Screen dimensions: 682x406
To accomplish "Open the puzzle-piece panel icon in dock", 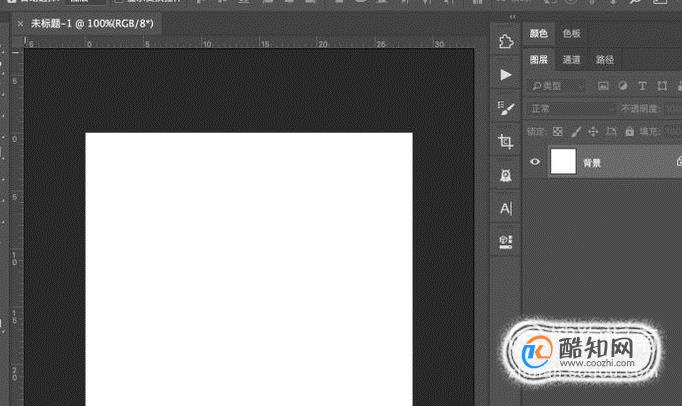I will 505,41.
